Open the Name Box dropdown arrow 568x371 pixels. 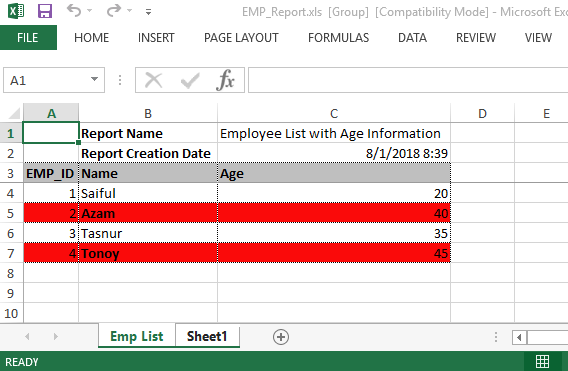click(x=95, y=79)
